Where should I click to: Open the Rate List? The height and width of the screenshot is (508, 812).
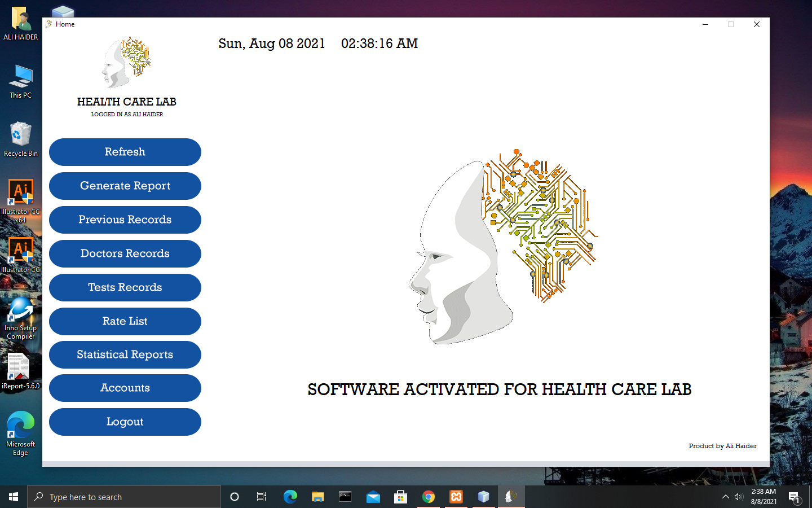click(125, 321)
